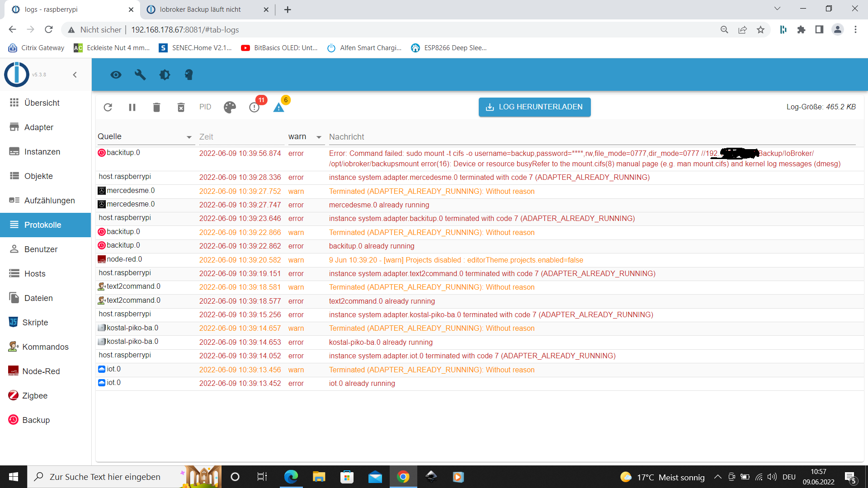Refresh the log list

[108, 107]
